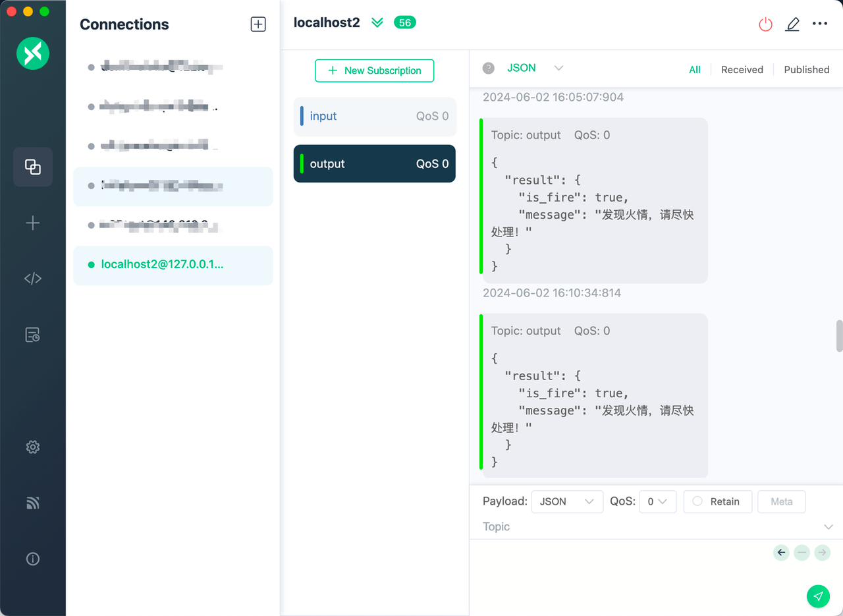843x616 pixels.
Task: Add new connection with plus box icon
Action: point(258,24)
